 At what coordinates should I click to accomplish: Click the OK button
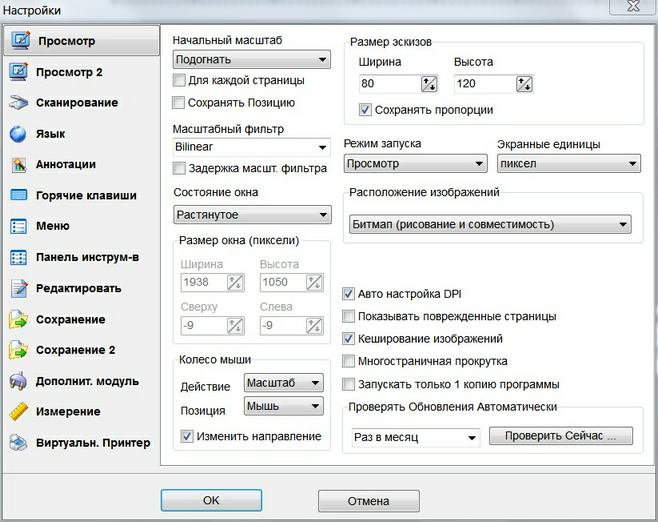211,500
